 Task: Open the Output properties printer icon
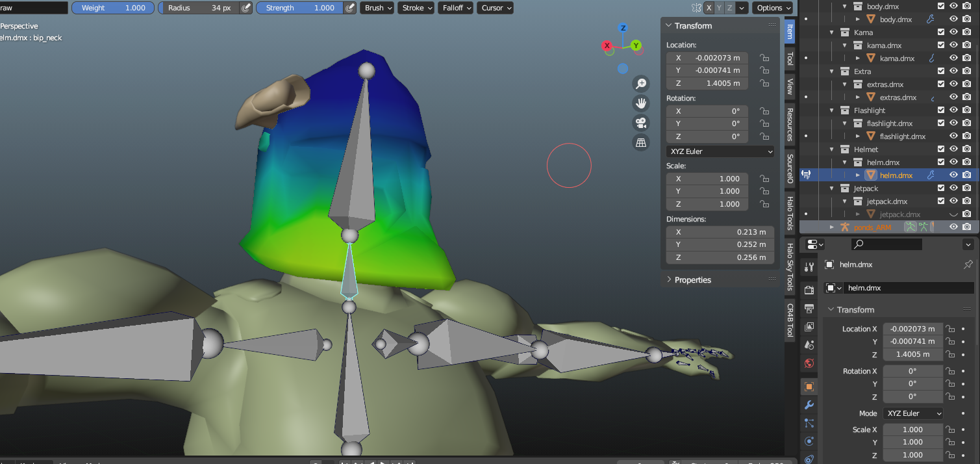point(809,308)
